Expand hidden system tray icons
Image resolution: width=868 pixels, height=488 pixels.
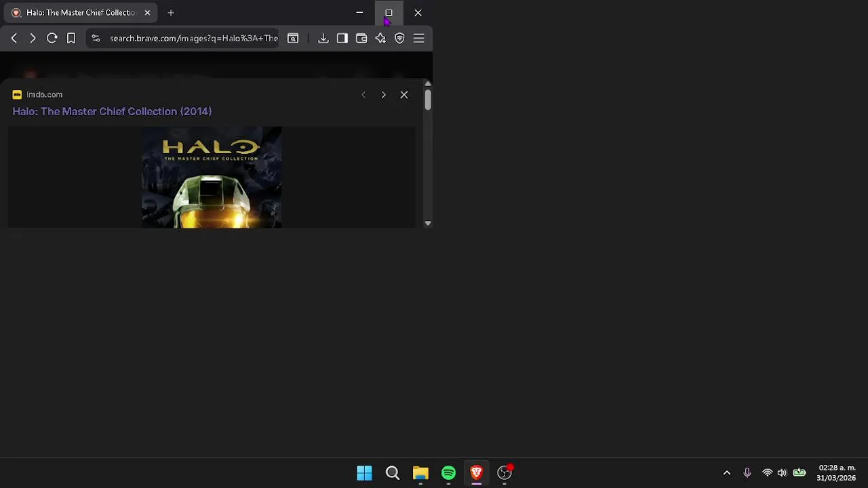(727, 473)
